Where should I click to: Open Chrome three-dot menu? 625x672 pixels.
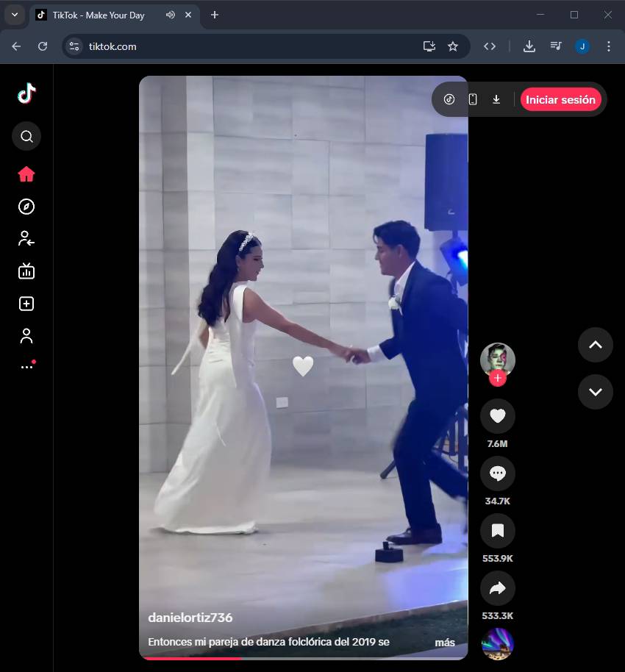(608, 46)
